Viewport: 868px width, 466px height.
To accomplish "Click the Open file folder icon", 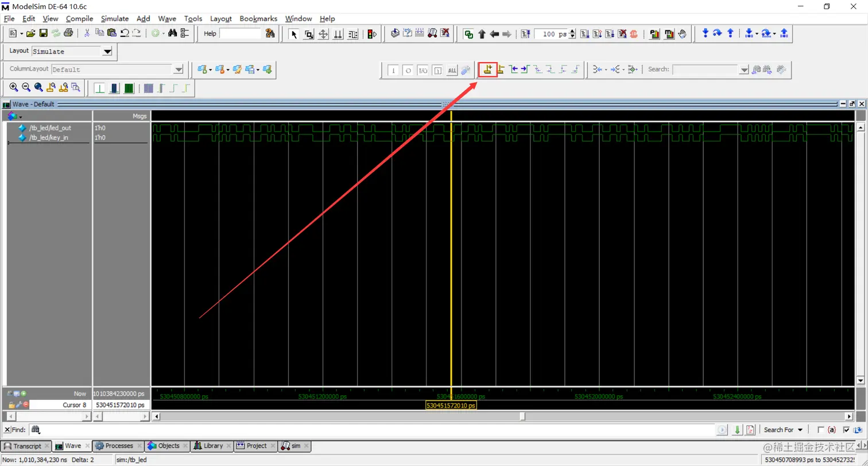I will [31, 34].
